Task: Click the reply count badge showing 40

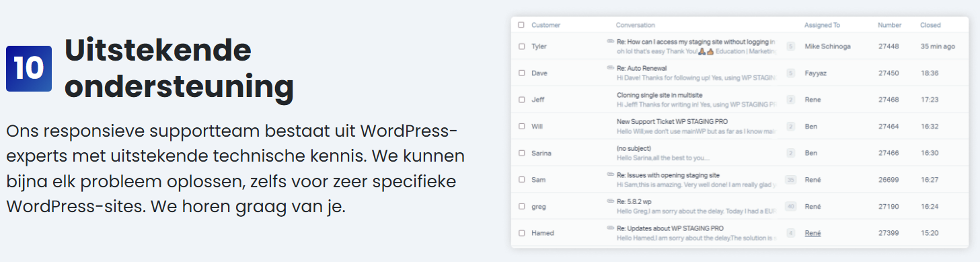Action: [x=791, y=206]
